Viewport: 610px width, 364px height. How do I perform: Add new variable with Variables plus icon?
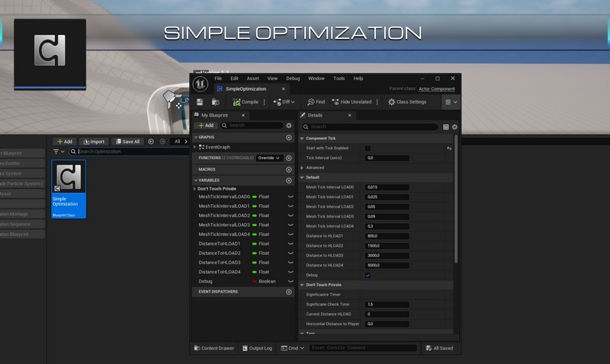[289, 180]
